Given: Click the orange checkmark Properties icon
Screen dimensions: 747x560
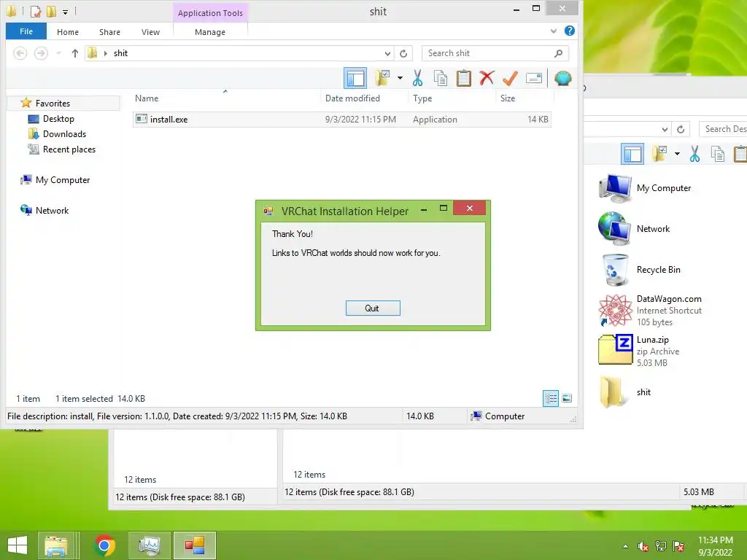Looking at the screenshot, I should point(510,78).
